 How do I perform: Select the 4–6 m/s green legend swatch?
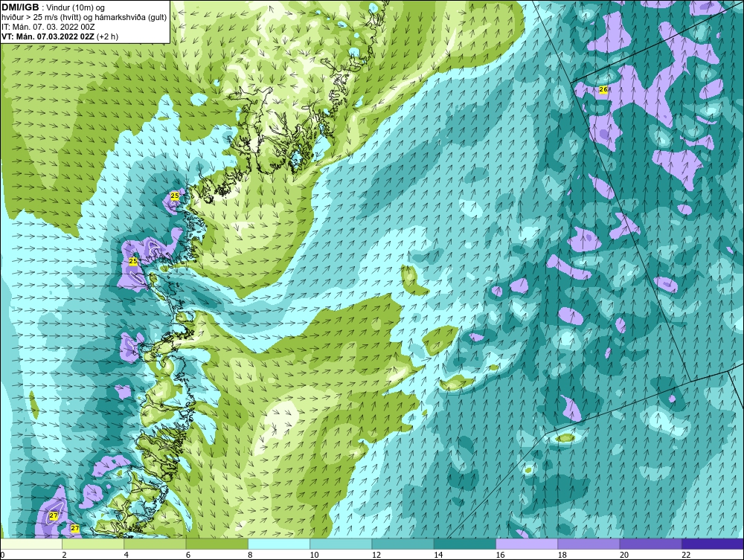coord(155,544)
